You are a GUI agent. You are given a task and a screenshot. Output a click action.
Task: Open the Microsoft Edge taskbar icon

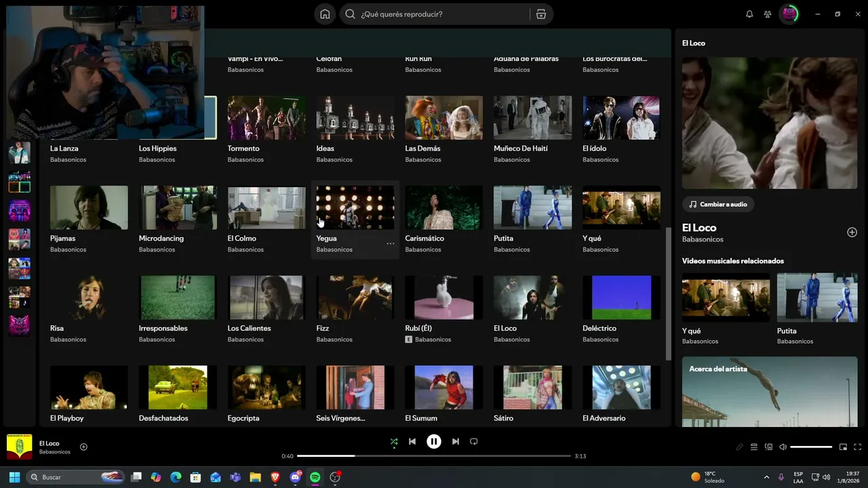176,477
